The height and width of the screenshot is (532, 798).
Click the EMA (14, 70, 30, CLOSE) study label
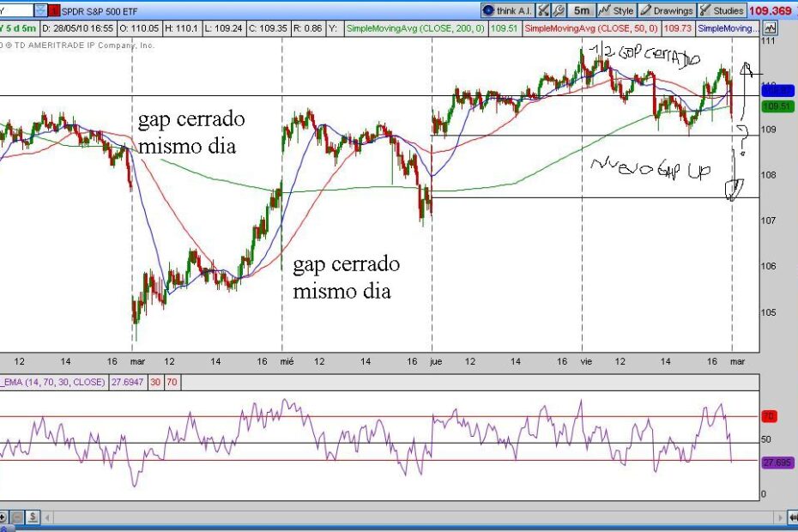pos(53,382)
